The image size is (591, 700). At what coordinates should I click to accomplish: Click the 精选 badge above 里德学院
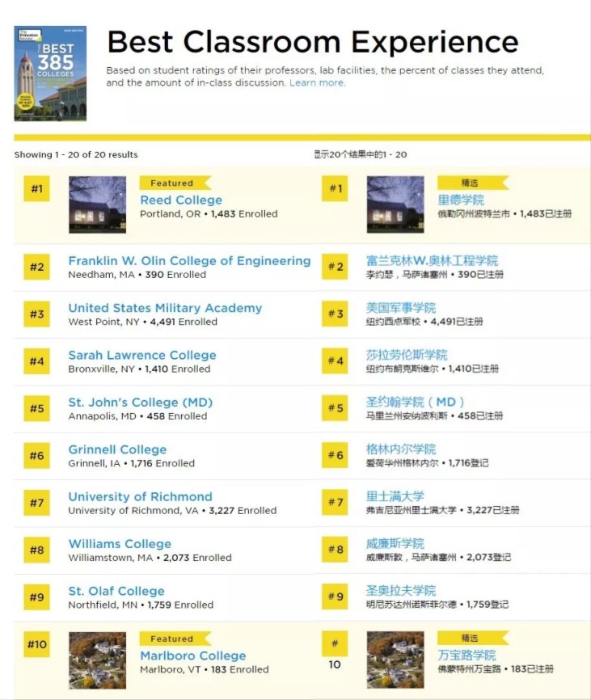click(472, 183)
